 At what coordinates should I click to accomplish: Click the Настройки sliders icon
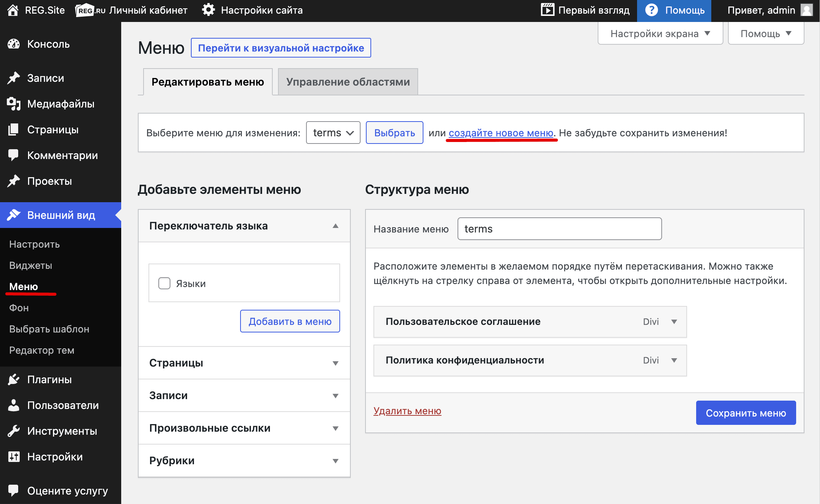point(14,457)
